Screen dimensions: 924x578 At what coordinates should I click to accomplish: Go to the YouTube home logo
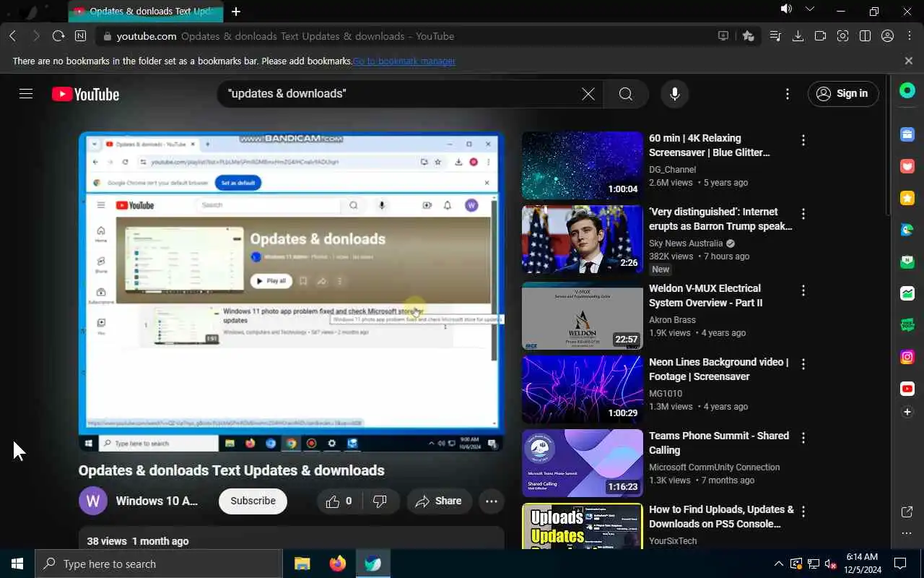[x=85, y=95]
